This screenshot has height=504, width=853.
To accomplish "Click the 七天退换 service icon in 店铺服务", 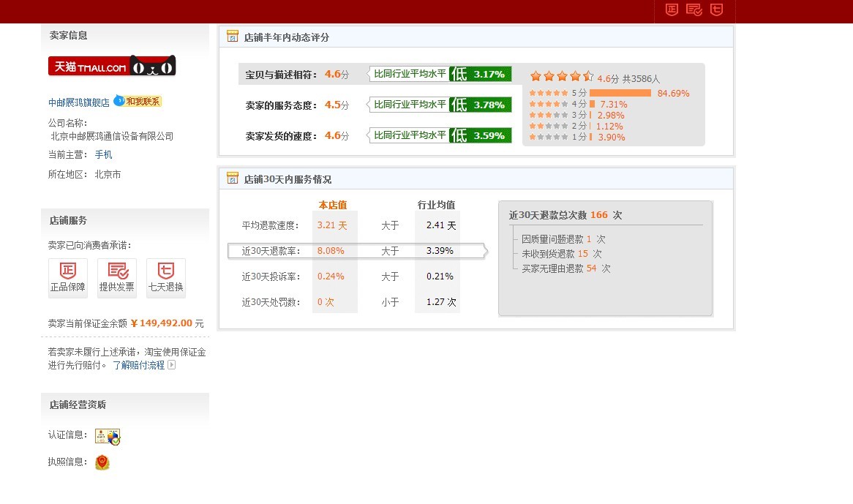I will tap(166, 278).
